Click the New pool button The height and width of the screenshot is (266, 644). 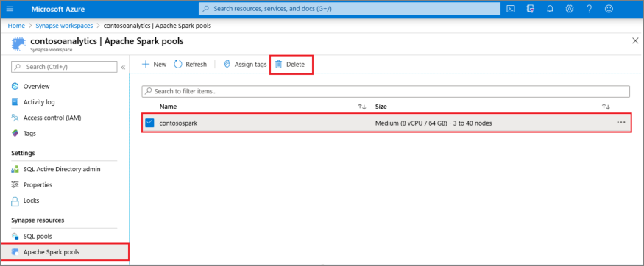pyautogui.click(x=154, y=65)
